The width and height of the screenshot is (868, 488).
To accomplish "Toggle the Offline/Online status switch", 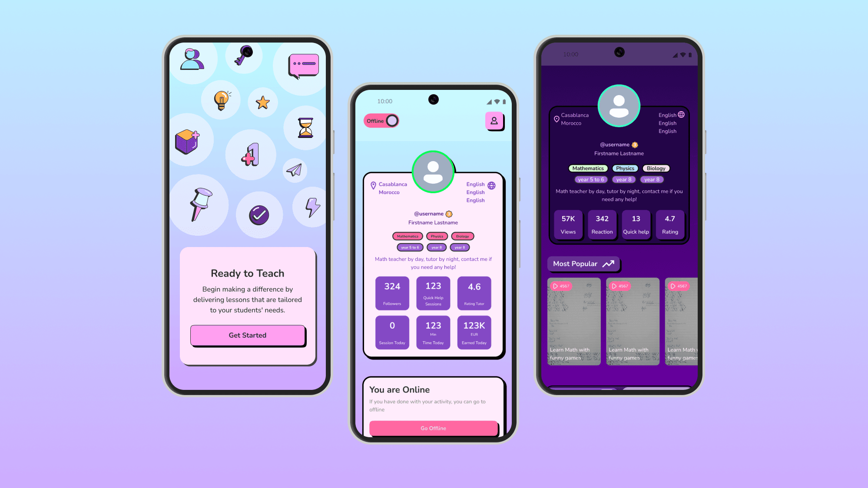I will coord(393,120).
